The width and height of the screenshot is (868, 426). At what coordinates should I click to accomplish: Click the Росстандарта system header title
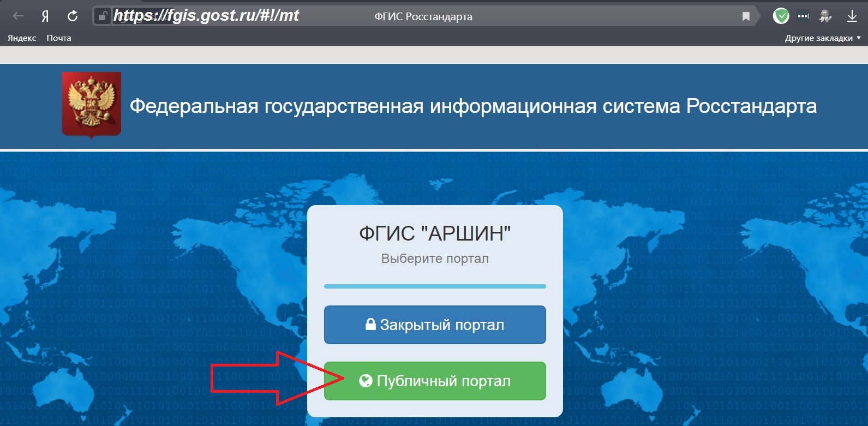coord(473,106)
